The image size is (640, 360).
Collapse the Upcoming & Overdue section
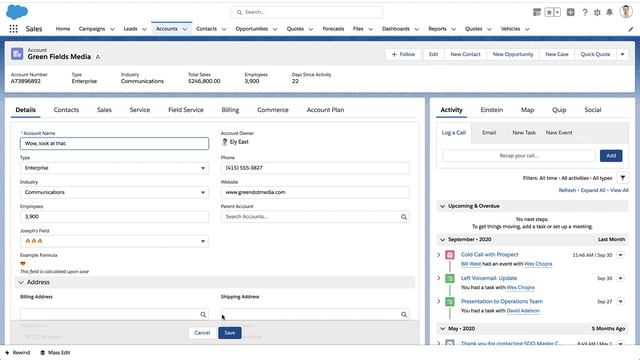point(442,206)
